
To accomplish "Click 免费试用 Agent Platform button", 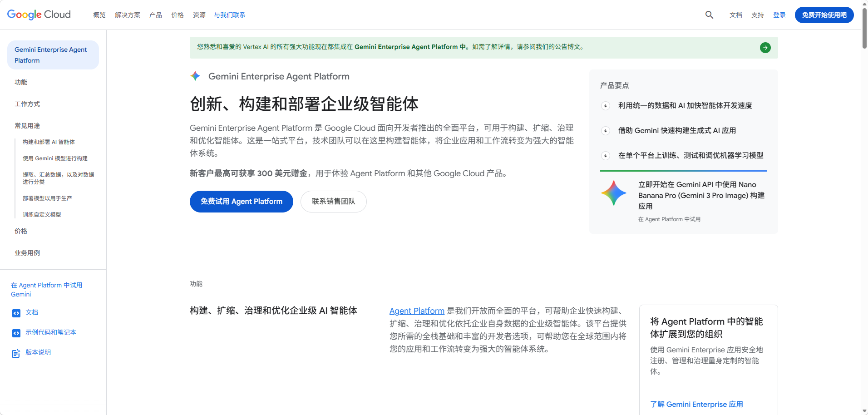I will click(242, 202).
